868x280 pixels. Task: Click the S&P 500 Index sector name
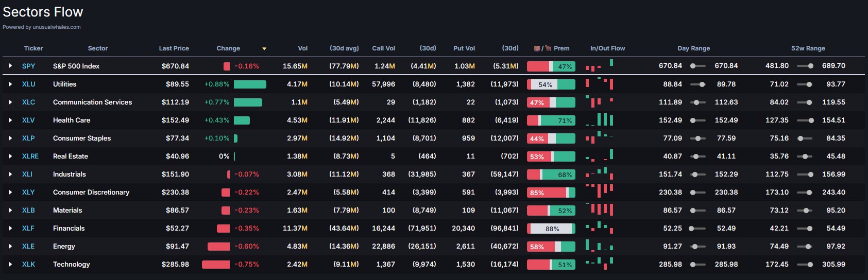[76, 66]
